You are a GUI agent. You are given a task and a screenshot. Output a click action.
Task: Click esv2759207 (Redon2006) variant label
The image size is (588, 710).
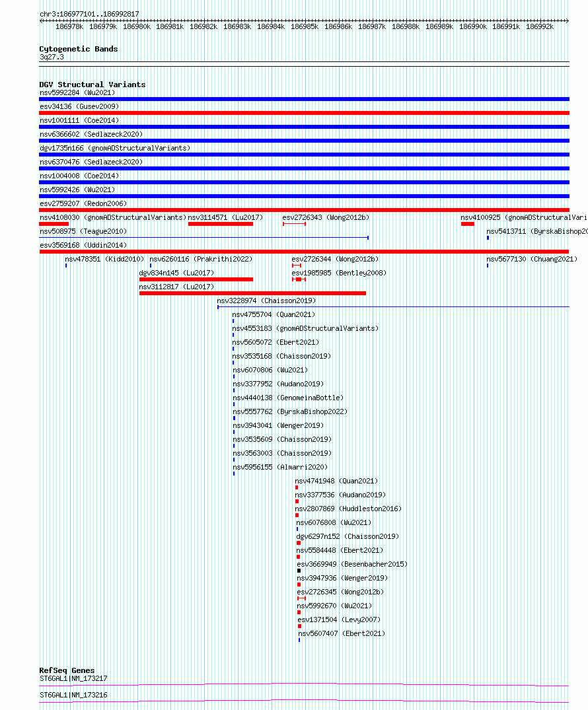[x=83, y=204]
